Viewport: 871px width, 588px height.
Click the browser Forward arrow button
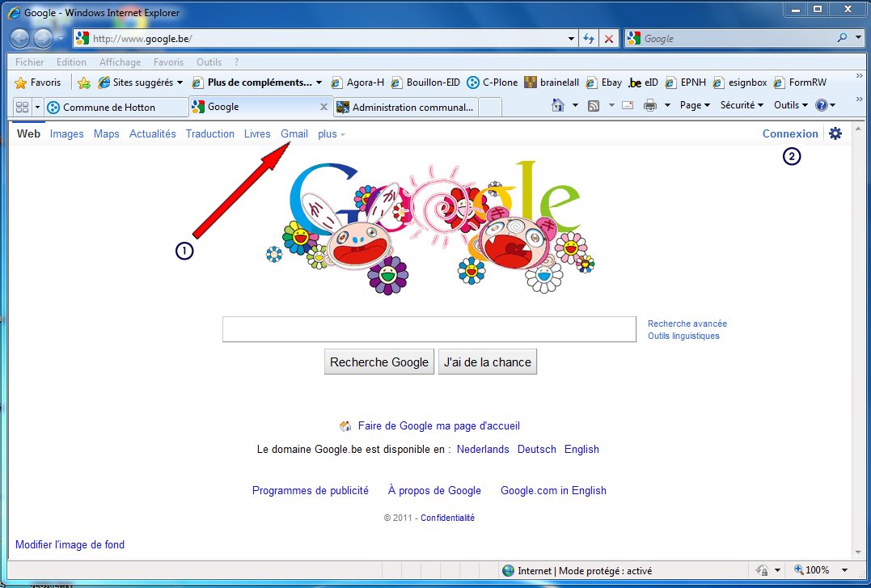(44, 38)
